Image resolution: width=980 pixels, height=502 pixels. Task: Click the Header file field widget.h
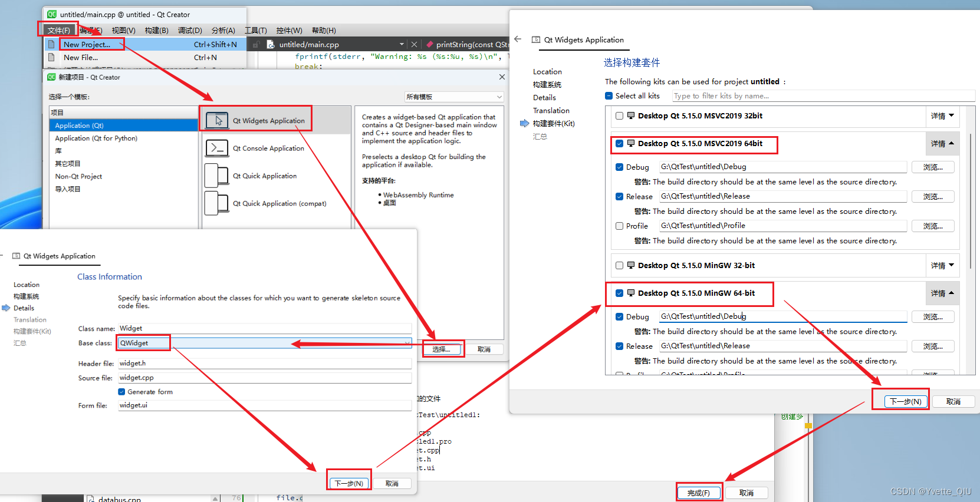tap(265, 364)
